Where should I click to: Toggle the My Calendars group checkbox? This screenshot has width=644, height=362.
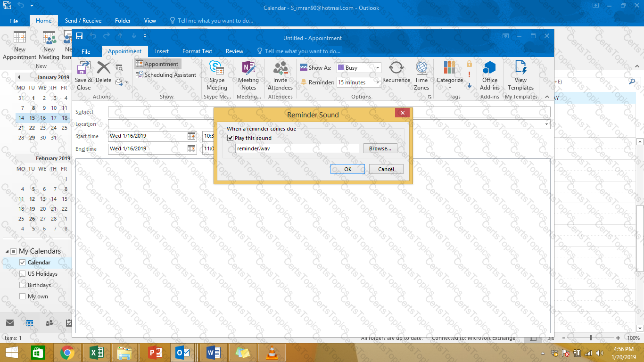tap(13, 251)
